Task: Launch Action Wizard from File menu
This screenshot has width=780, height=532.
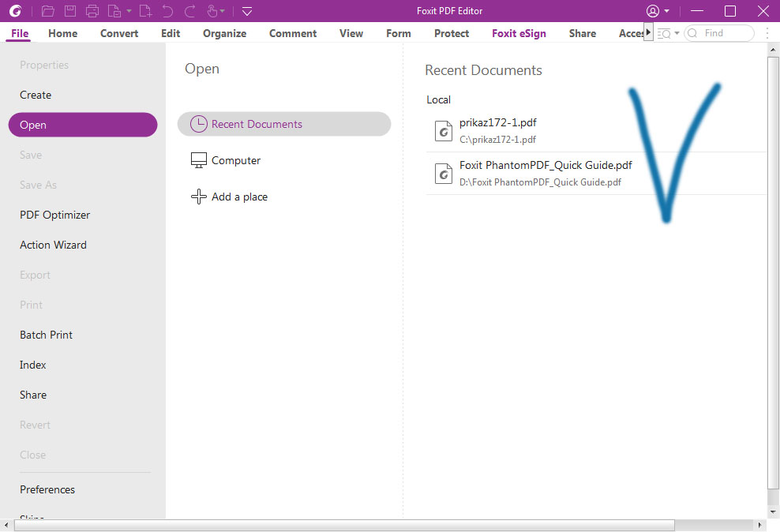Action: coord(53,245)
